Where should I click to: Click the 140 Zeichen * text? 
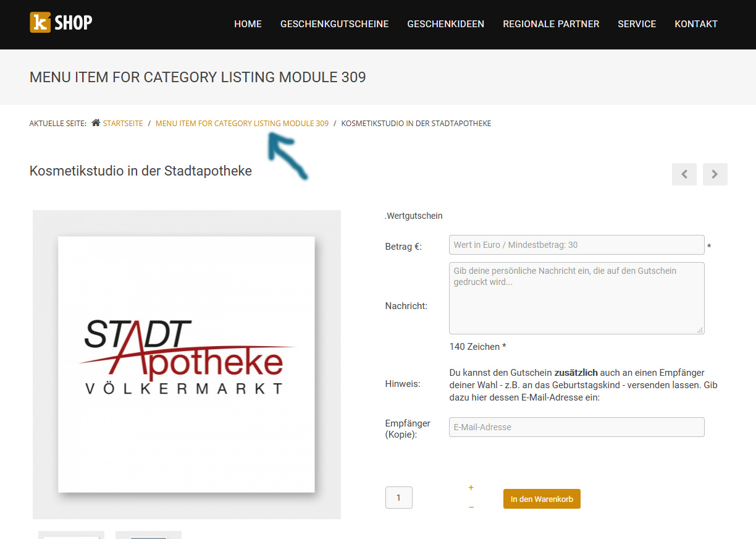point(478,347)
